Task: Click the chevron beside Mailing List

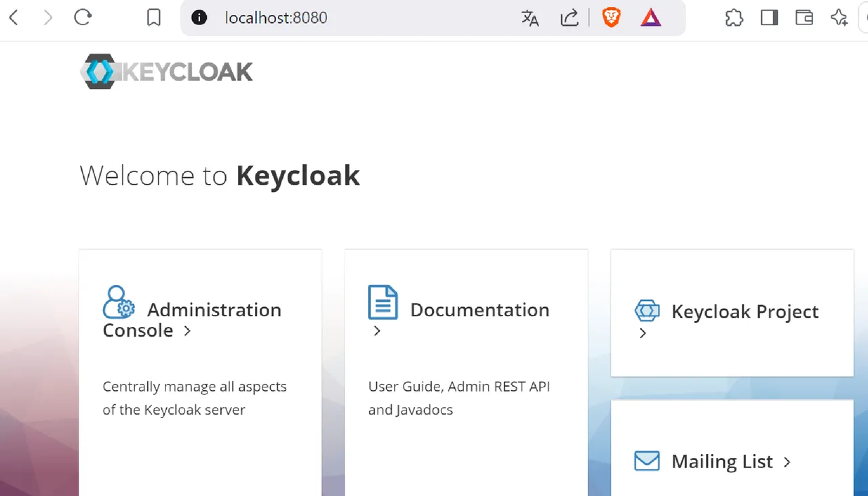Action: [x=787, y=462]
